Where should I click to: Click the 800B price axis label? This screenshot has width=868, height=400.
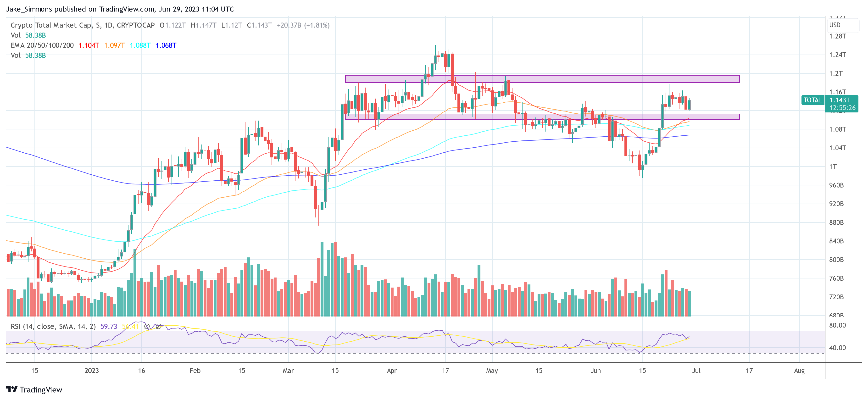pos(836,260)
